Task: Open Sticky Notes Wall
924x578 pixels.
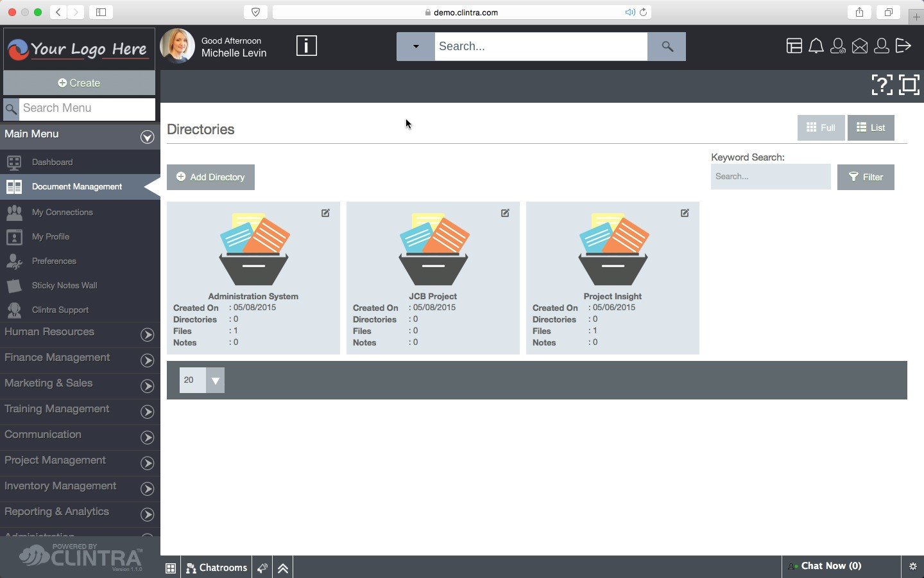Action: 80,285
